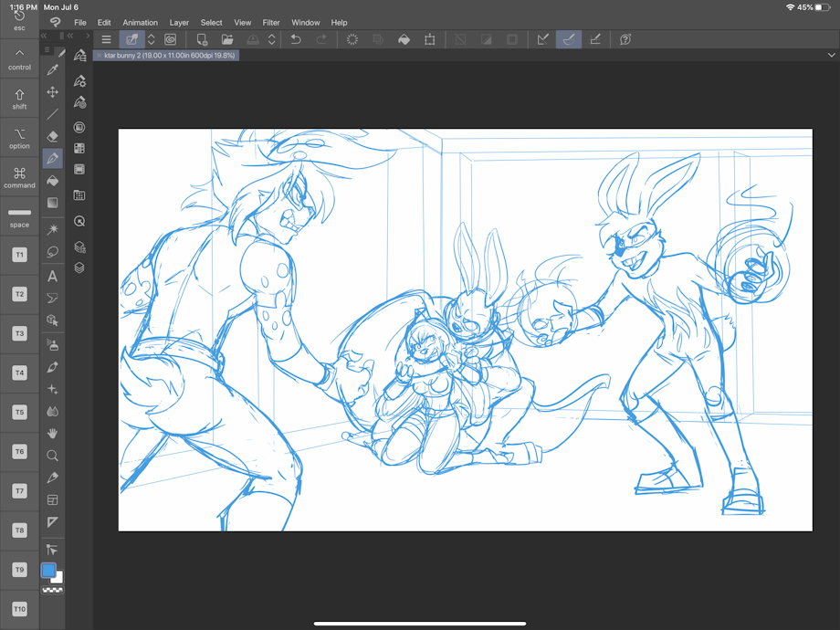Toggle the shift modifier key
Viewport: 840px width, 630px height.
[19, 100]
